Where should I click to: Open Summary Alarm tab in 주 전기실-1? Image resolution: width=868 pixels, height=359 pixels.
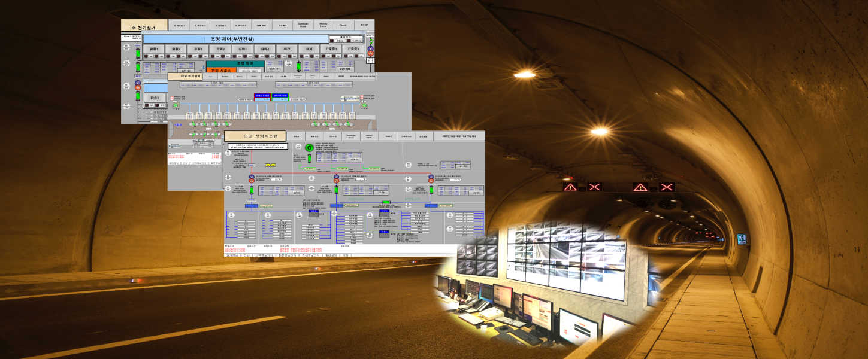click(x=303, y=26)
